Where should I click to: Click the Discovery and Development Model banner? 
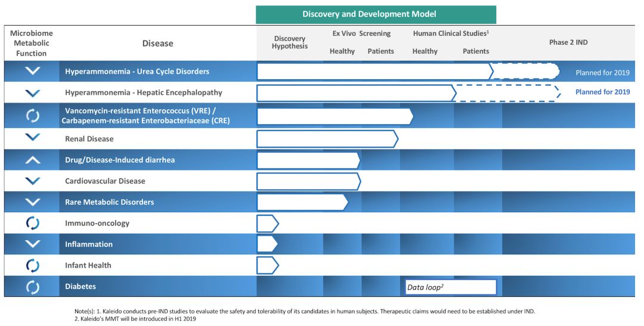coord(376,14)
